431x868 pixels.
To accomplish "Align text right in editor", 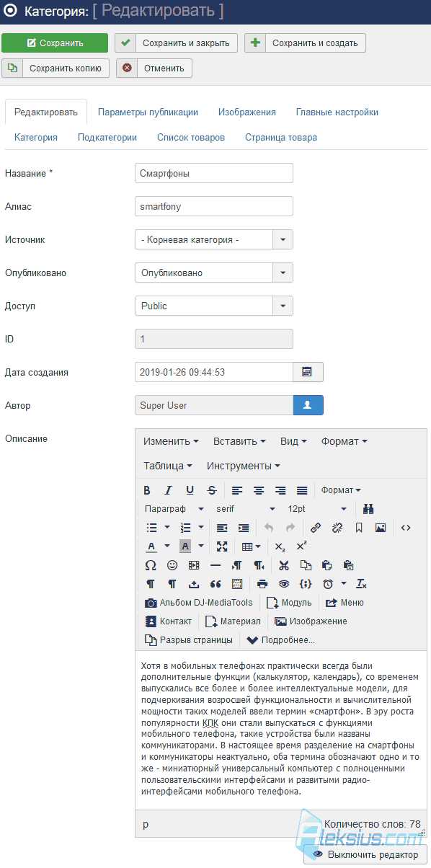I will [280, 490].
